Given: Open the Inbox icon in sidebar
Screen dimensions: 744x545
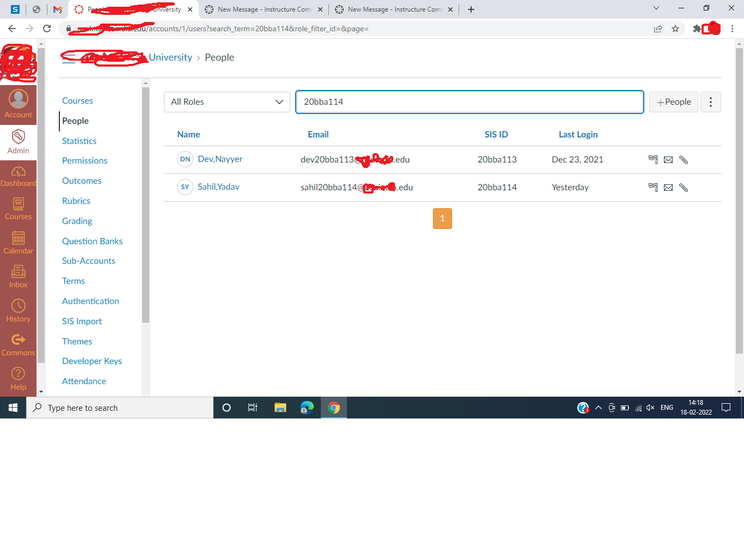Looking at the screenshot, I should point(18,275).
